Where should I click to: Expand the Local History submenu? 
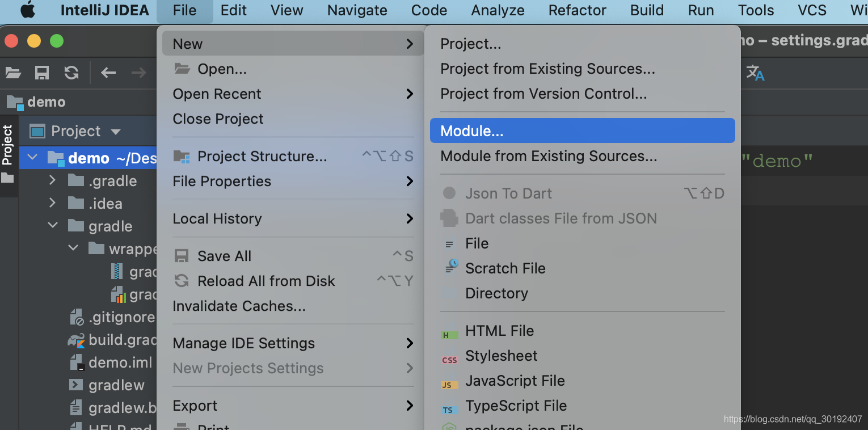[410, 218]
